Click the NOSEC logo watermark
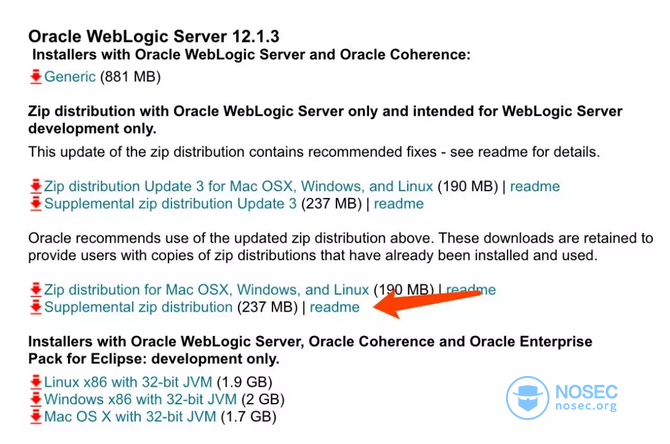The width and height of the screenshot is (670, 444). [562, 396]
